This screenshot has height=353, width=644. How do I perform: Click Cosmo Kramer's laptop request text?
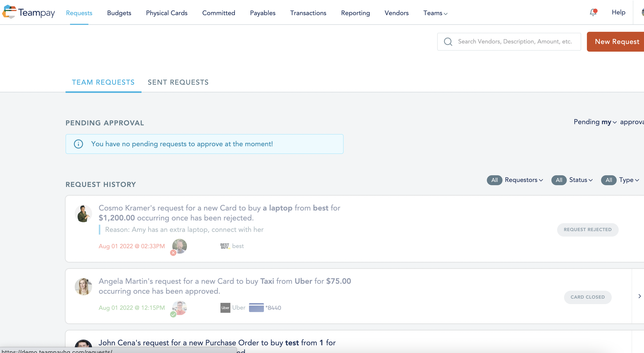click(219, 213)
